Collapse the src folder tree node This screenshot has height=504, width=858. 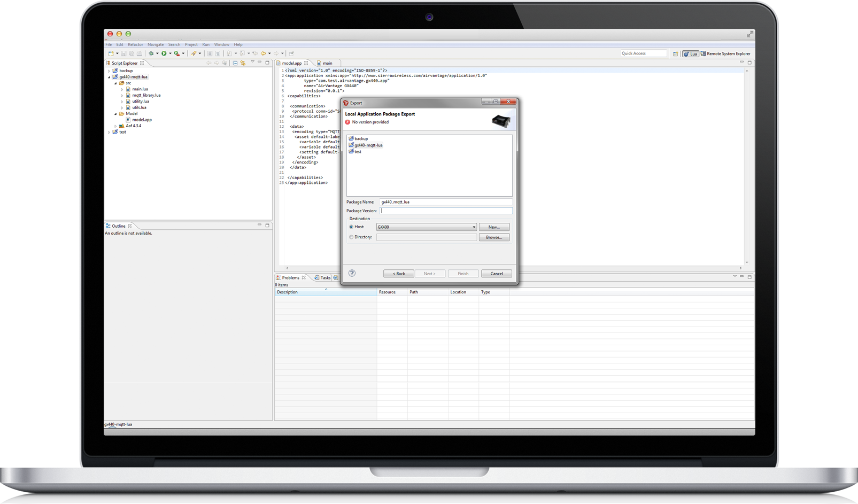tap(115, 83)
